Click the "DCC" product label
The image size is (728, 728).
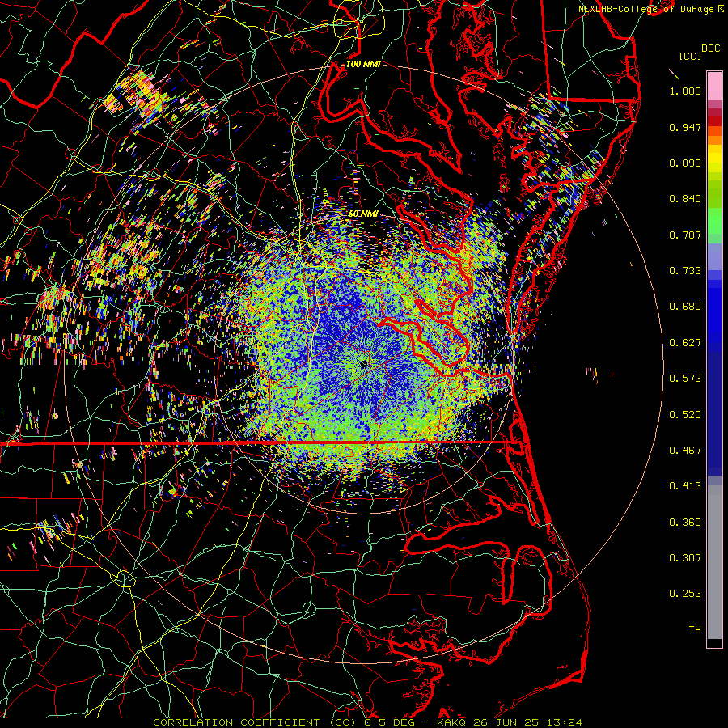pyautogui.click(x=710, y=49)
